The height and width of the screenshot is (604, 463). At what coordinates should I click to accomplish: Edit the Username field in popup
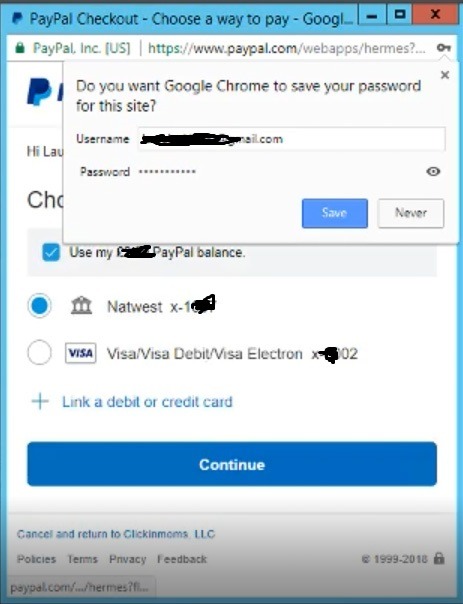coord(292,139)
